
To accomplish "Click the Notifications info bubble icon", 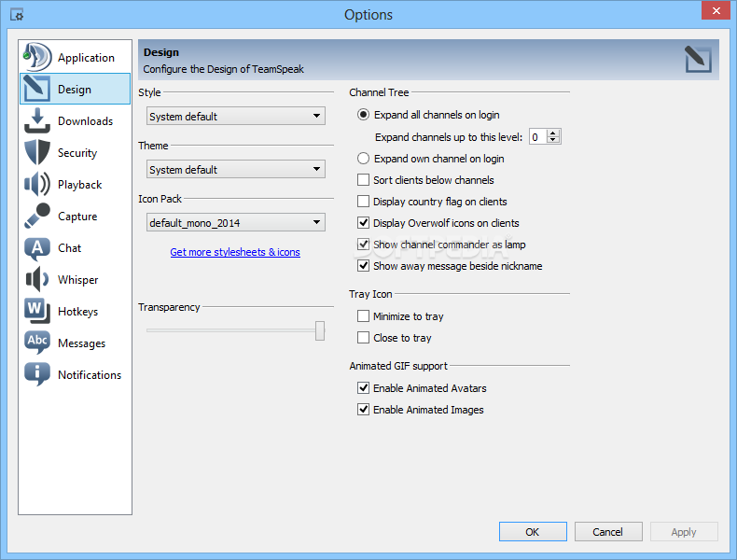I will coord(37,374).
